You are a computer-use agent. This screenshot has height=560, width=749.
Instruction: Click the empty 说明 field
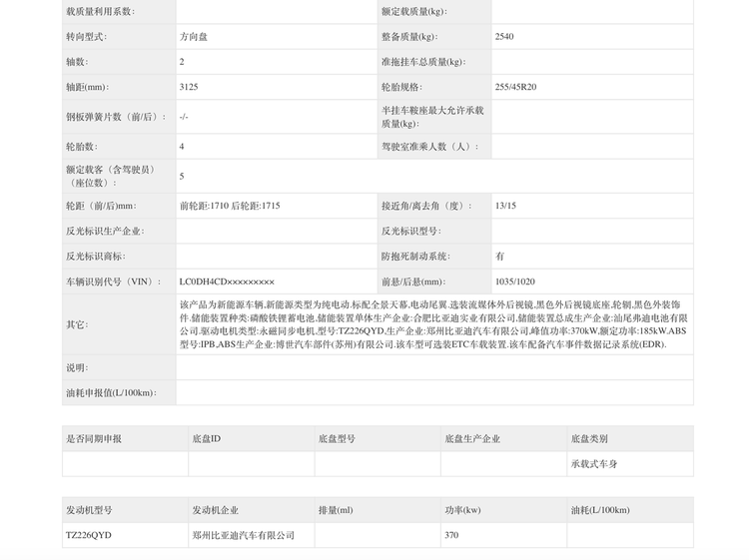click(x=434, y=367)
